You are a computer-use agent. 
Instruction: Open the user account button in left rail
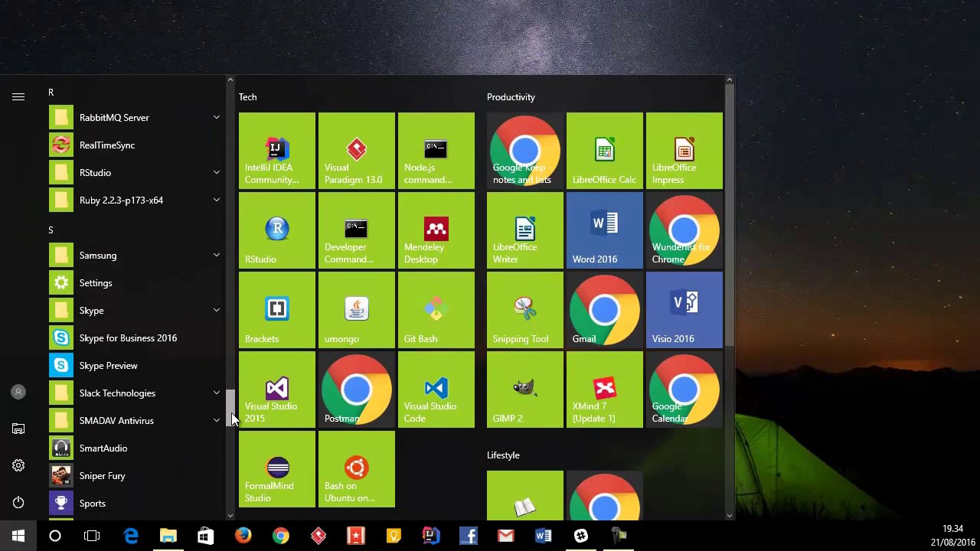[x=18, y=392]
